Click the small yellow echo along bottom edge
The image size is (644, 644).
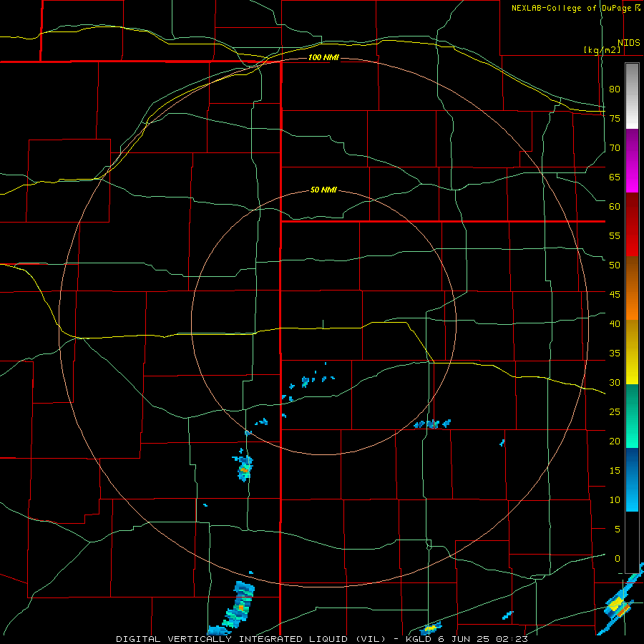pyautogui.click(x=430, y=628)
